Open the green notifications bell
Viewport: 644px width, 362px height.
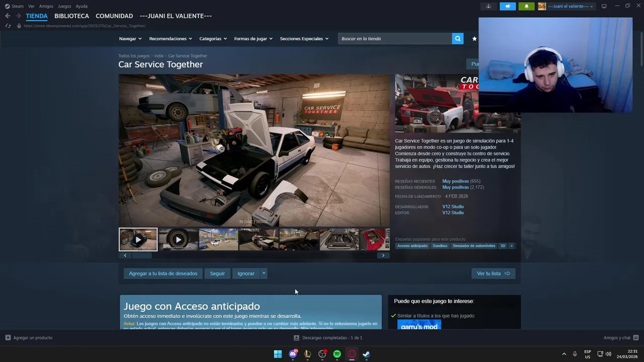(526, 7)
